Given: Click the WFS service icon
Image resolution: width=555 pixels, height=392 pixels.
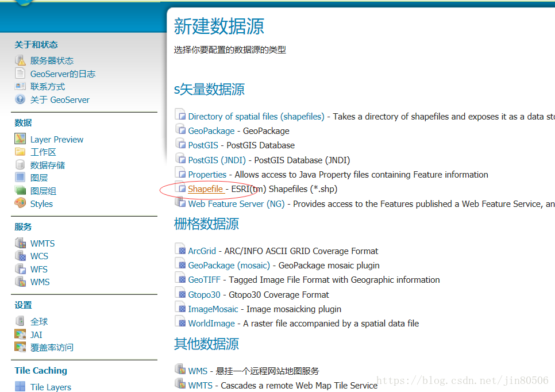Looking at the screenshot, I should coord(21,269).
